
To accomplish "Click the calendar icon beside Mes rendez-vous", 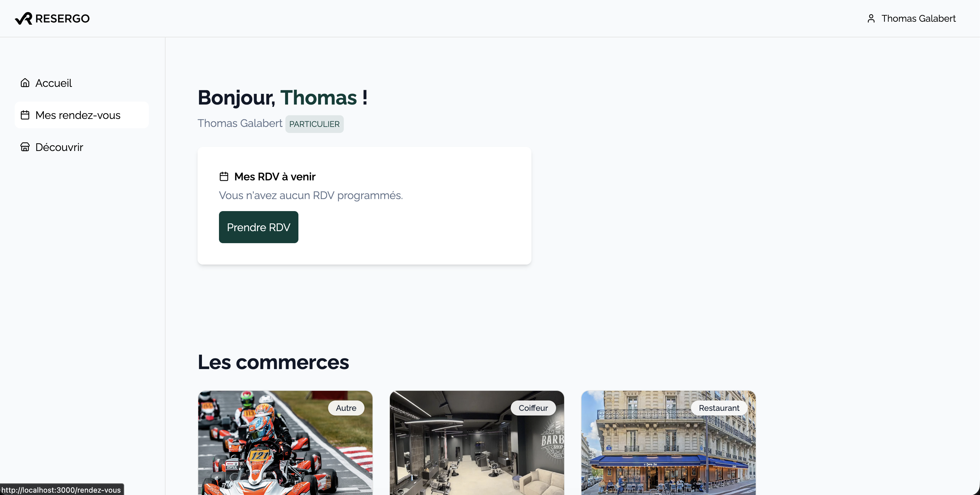I will 25,115.
